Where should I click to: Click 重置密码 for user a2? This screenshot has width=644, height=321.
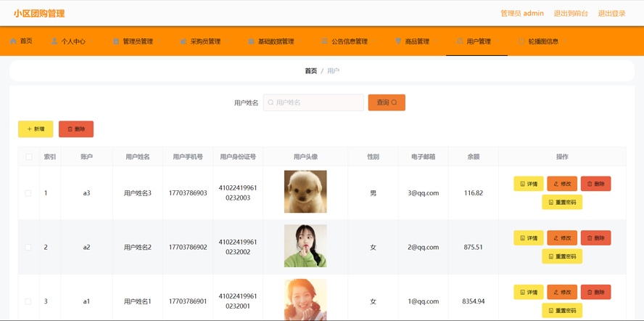coord(562,256)
